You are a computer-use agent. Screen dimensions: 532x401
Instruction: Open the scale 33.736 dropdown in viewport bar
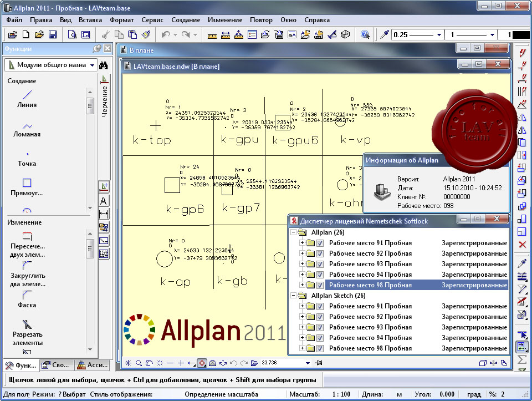[308, 363]
